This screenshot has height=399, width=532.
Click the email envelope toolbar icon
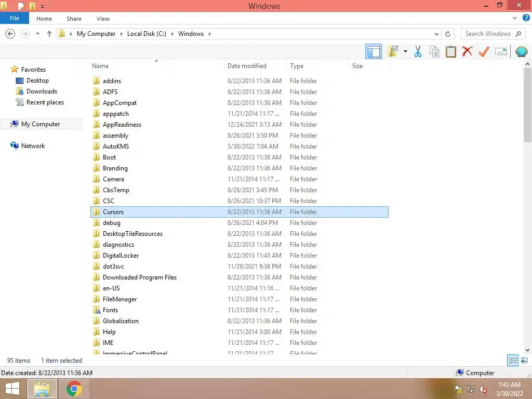click(501, 51)
